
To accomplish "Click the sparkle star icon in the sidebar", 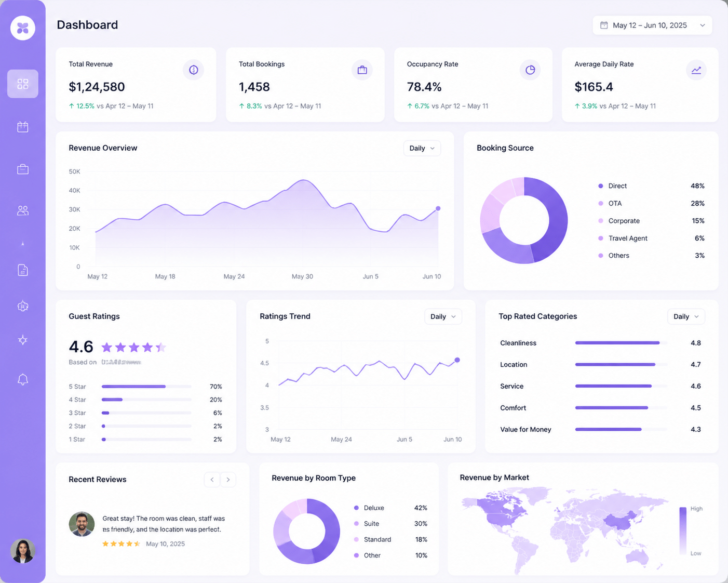I will click(x=23, y=340).
